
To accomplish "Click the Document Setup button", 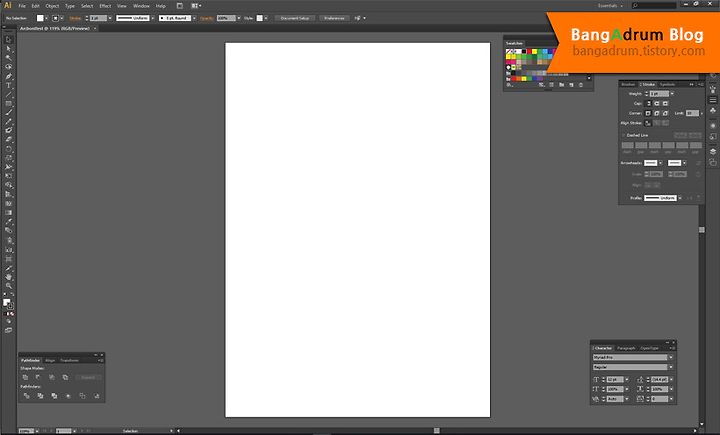I will pos(295,18).
